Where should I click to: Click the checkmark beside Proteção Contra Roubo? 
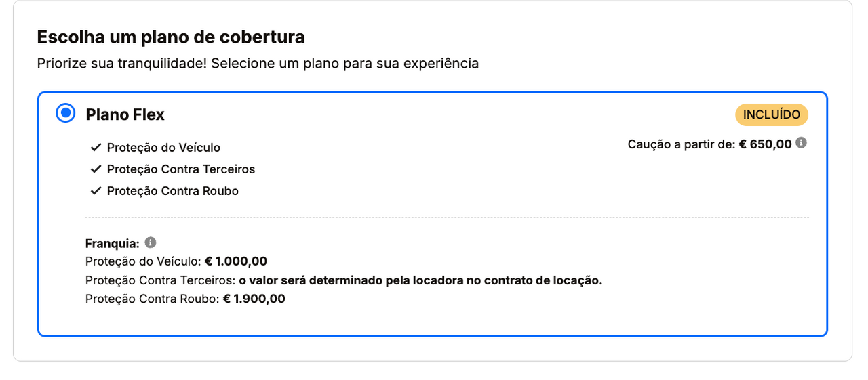(x=96, y=190)
